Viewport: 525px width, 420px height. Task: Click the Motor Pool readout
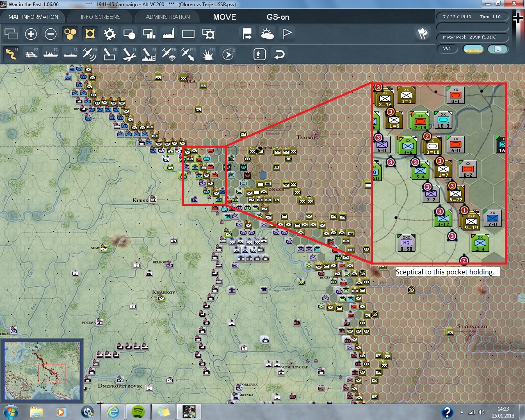(472, 37)
